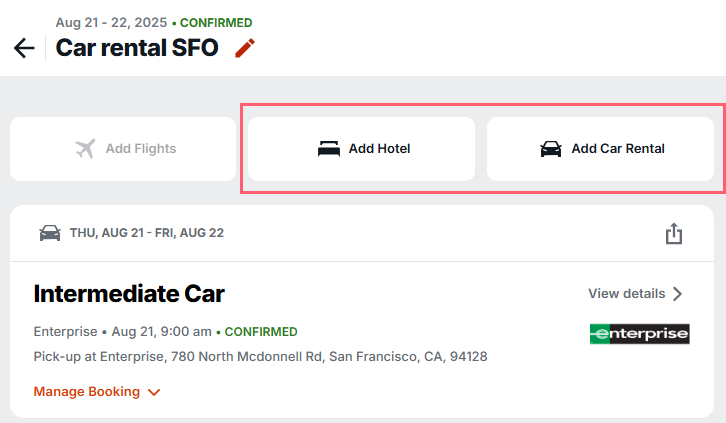Click the pick-up address at North Mcdonnell Rd
Image resolution: width=726 pixels, height=423 pixels.
tap(260, 356)
